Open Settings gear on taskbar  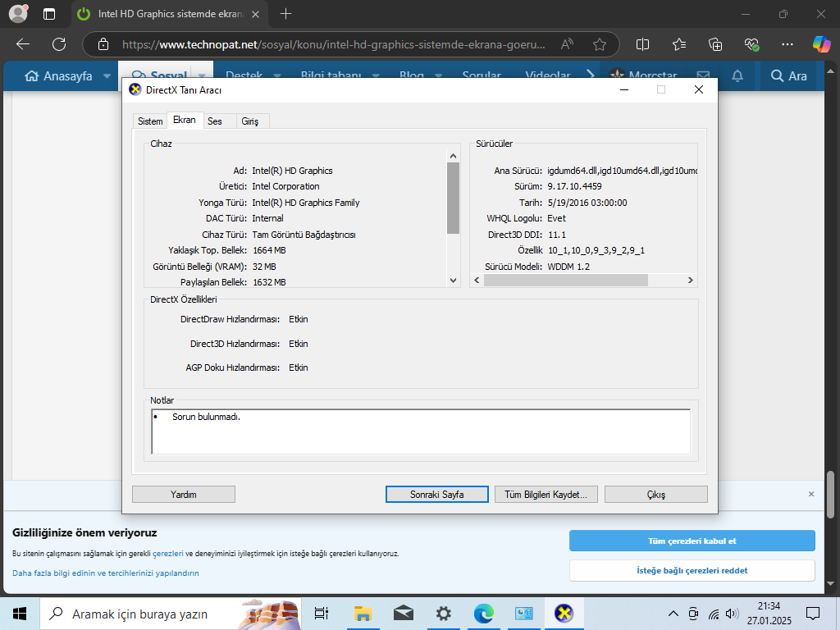[443, 614]
